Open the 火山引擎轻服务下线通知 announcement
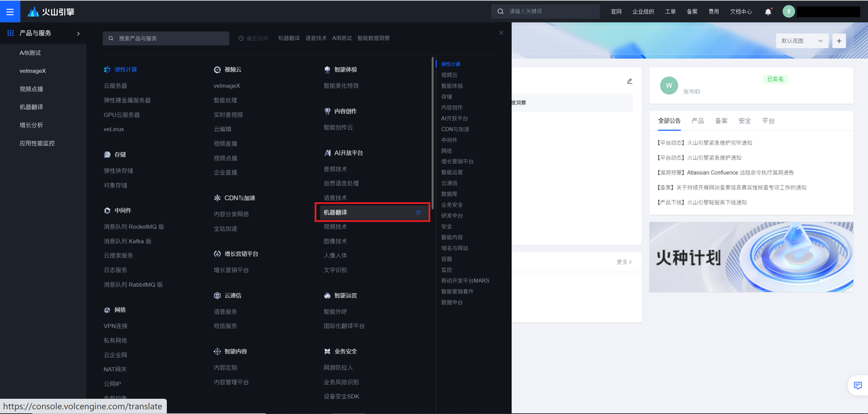868x414 pixels. tap(702, 203)
